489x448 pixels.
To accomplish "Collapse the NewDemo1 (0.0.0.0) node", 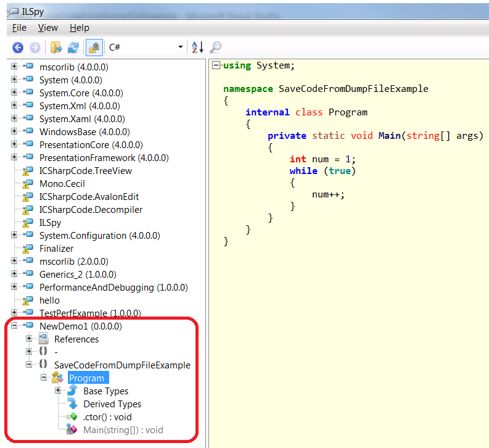I will 14,325.
